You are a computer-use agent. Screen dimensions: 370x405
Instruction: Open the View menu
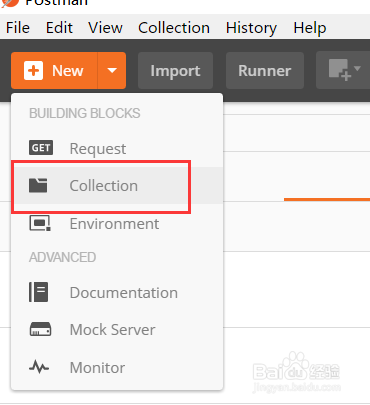point(105,28)
